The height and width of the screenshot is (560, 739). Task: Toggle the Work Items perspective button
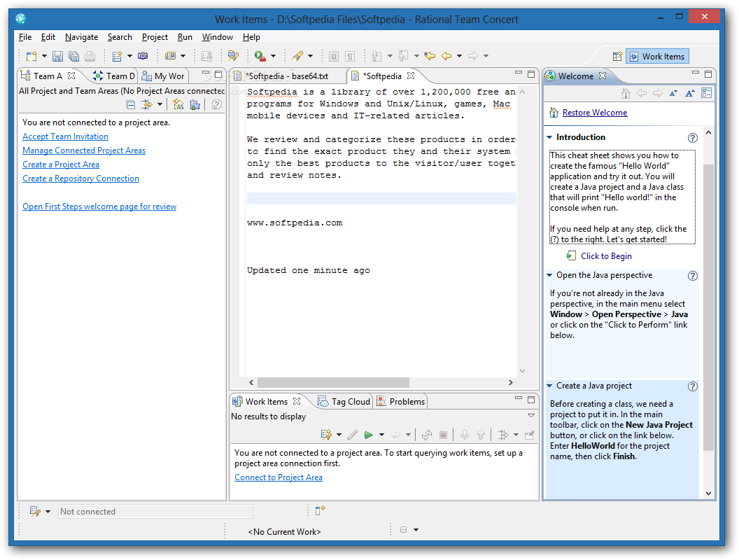657,57
